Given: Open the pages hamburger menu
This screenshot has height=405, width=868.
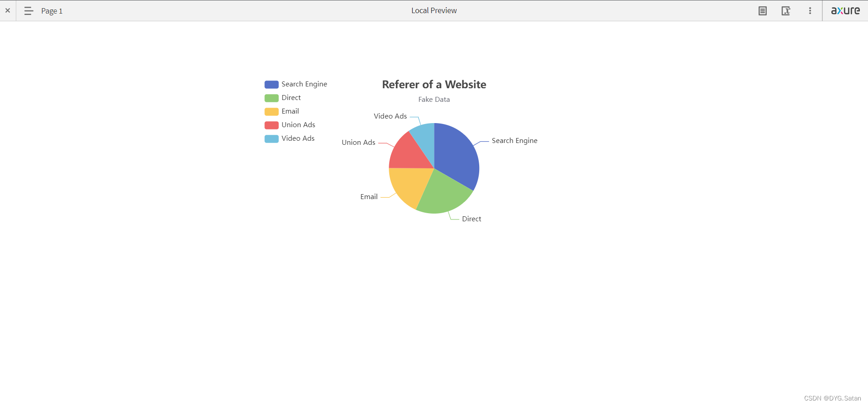Looking at the screenshot, I should 28,11.
